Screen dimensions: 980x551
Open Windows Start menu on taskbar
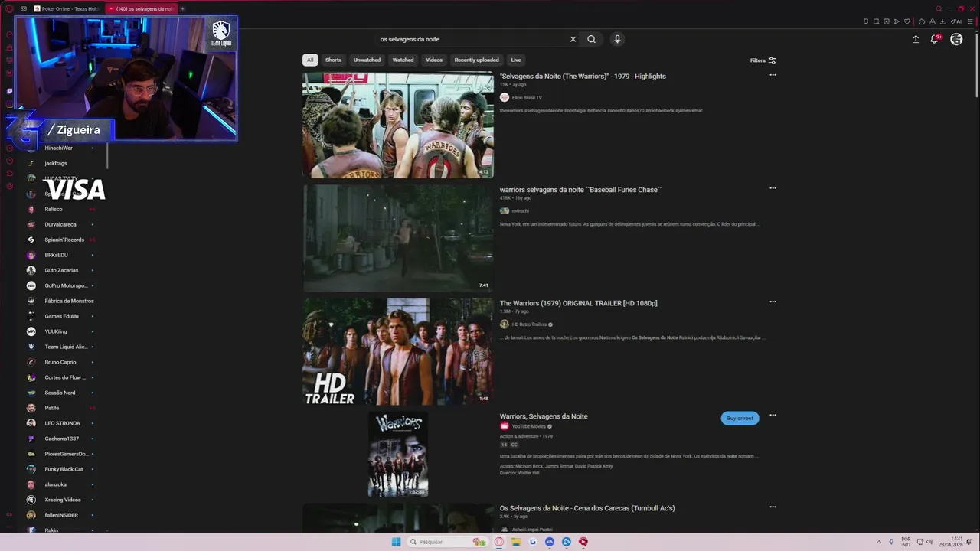tap(396, 542)
